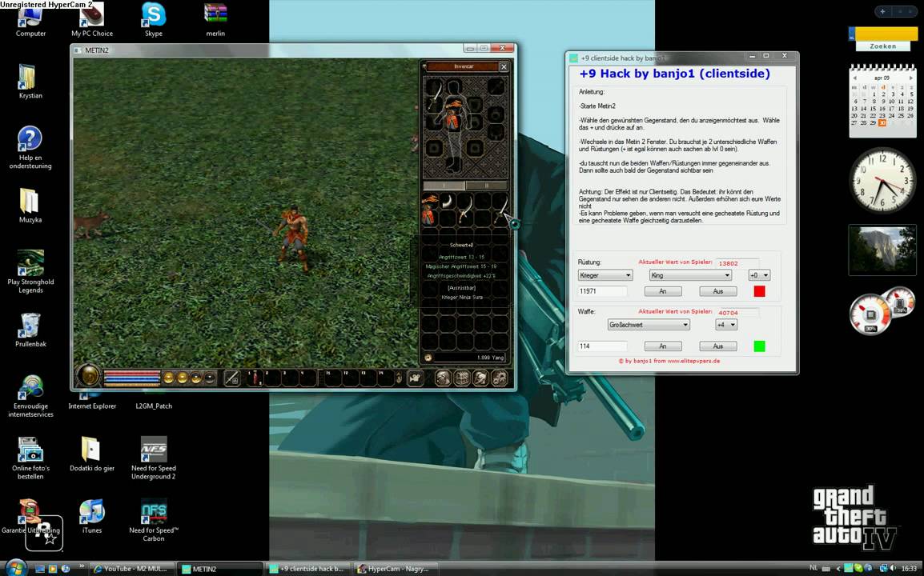Click the CPU meter gadget
Viewport: 924px width, 576px height.
(x=882, y=310)
